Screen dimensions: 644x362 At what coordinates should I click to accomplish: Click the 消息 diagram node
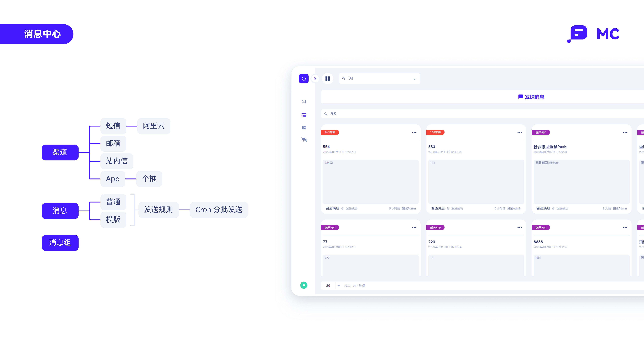pyautogui.click(x=60, y=211)
